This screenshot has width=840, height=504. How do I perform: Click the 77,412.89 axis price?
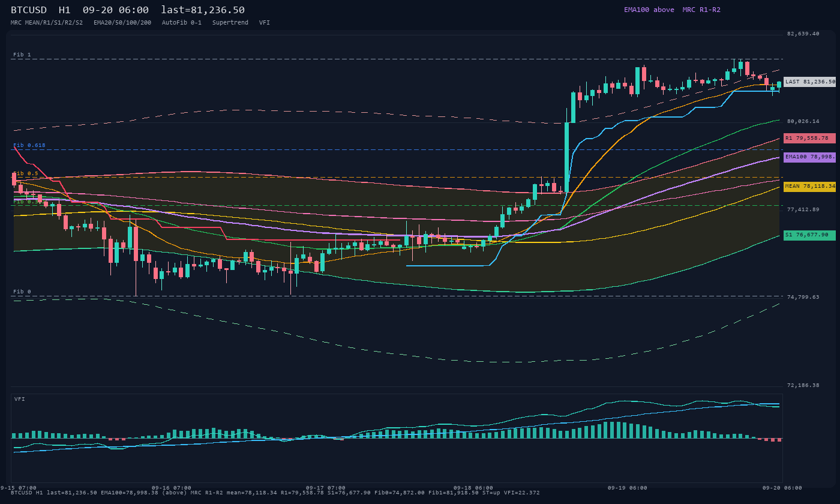pyautogui.click(x=803, y=209)
